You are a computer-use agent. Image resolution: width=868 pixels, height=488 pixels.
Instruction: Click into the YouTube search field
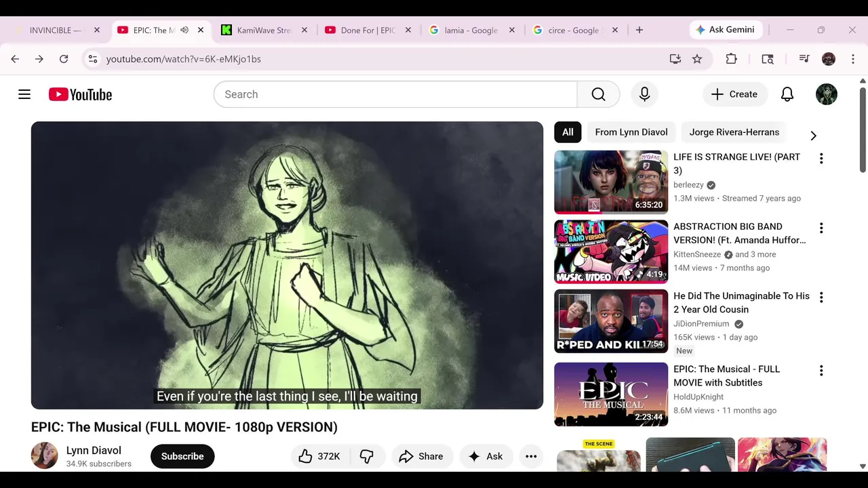tap(395, 94)
